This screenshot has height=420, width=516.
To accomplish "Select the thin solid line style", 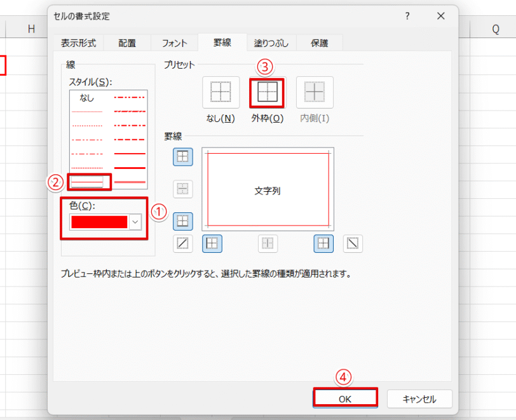I will pos(89,182).
